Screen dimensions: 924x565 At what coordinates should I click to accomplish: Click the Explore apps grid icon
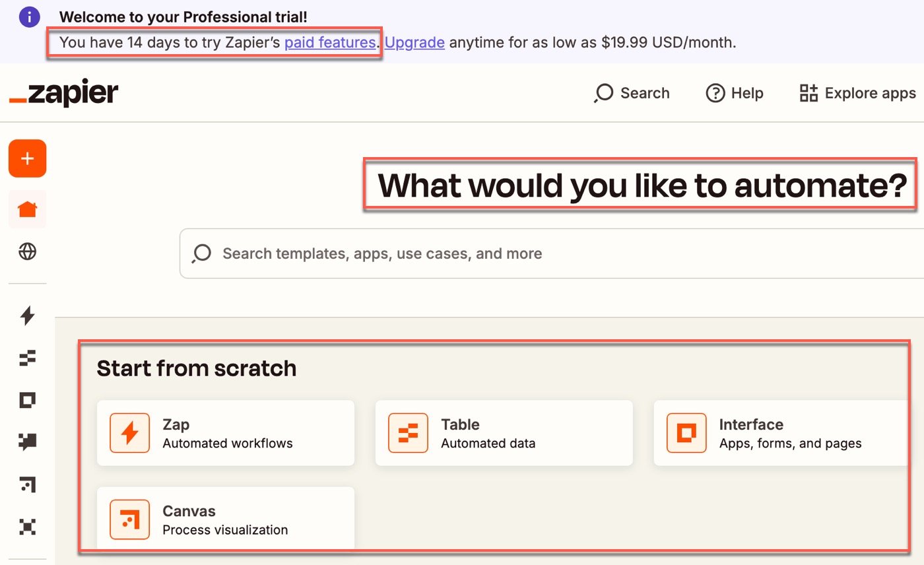[x=808, y=93]
